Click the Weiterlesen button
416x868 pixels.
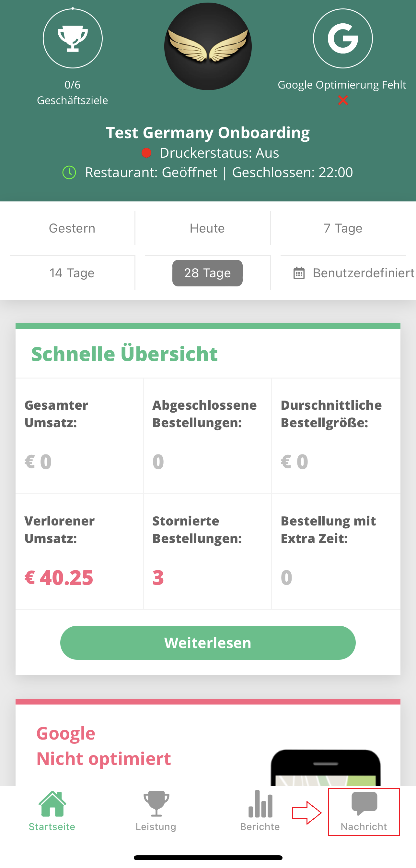(208, 643)
